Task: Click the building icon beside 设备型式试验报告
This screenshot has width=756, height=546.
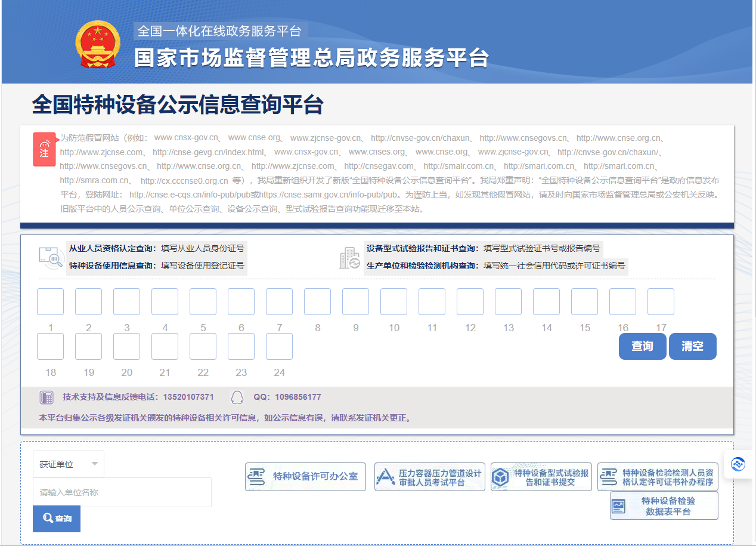Action: [x=349, y=257]
